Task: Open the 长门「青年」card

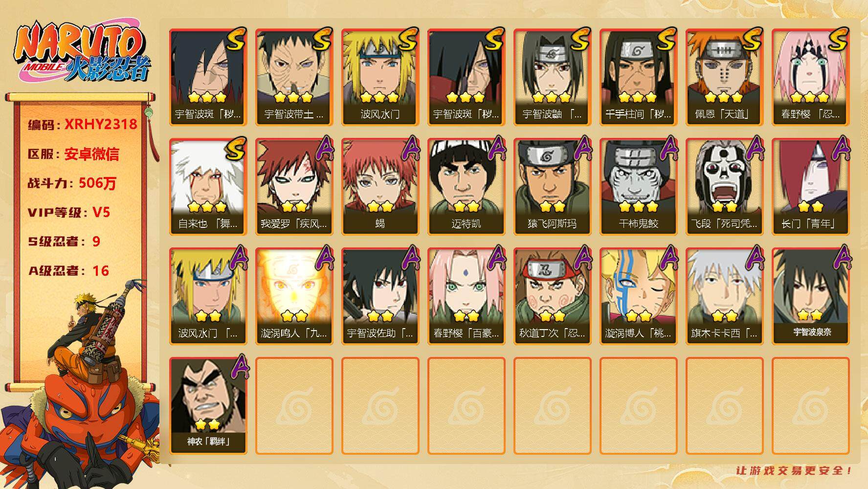Action: 810,186
